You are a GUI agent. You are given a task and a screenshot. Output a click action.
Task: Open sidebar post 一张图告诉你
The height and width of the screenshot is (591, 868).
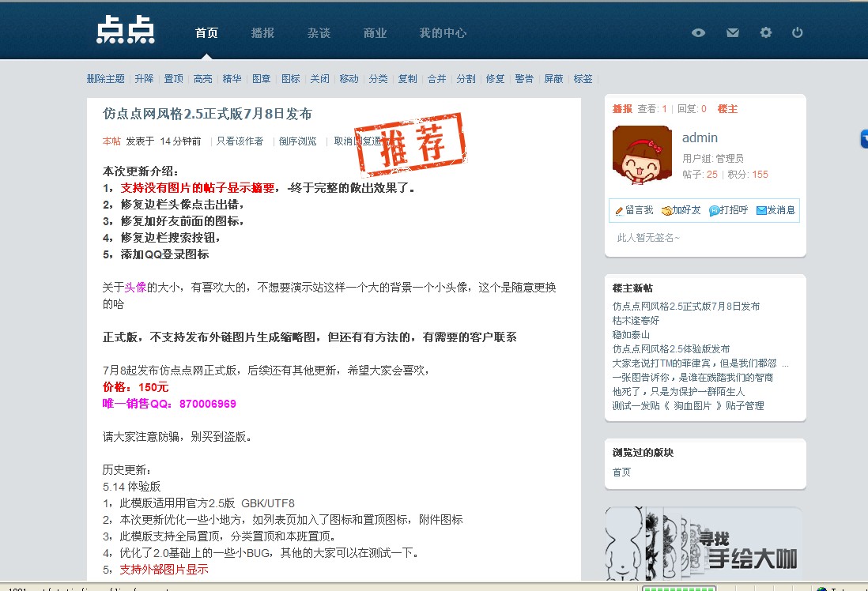coord(693,378)
